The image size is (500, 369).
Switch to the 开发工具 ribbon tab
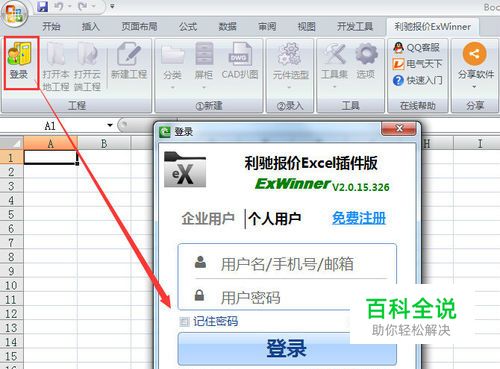tap(355, 27)
